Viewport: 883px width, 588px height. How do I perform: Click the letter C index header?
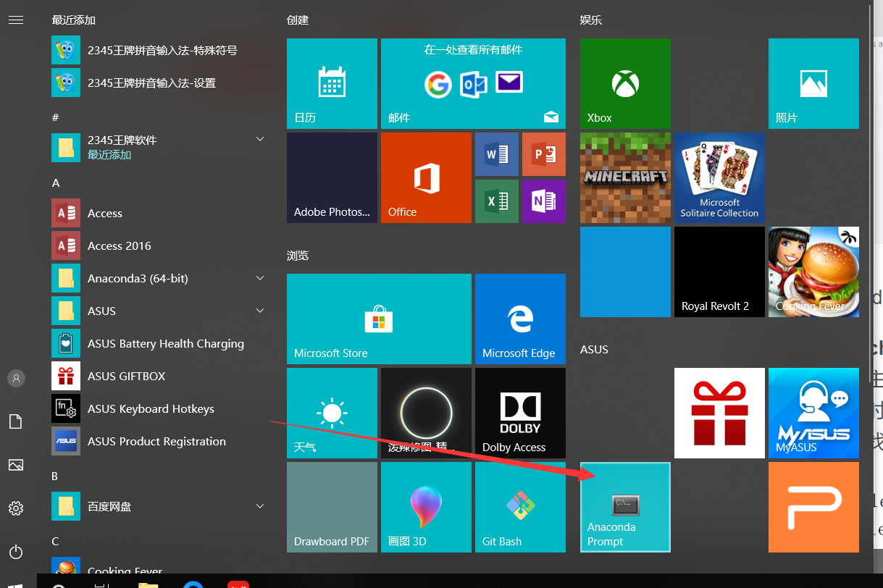(x=55, y=542)
